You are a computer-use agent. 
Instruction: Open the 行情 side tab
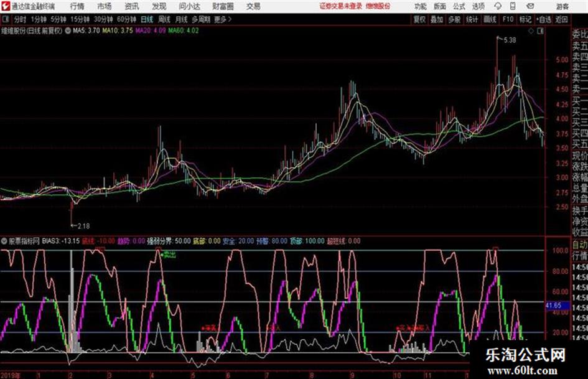pos(580,256)
